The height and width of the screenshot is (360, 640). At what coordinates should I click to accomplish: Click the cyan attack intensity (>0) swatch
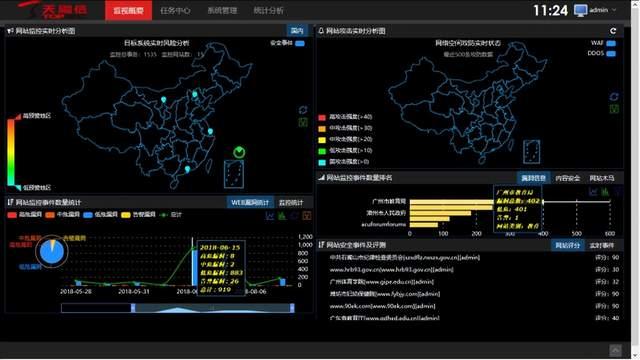(322, 162)
